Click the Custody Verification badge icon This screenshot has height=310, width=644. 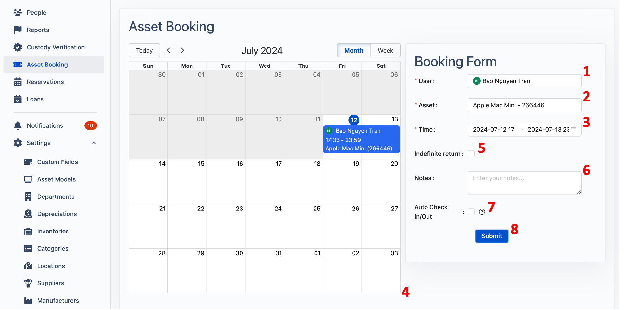click(18, 47)
